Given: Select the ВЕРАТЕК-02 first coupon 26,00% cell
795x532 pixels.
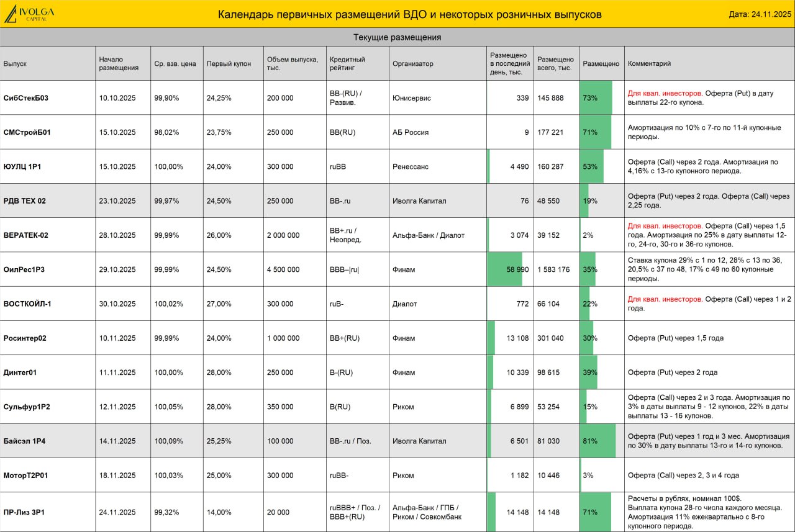Looking at the screenshot, I should click(234, 235).
